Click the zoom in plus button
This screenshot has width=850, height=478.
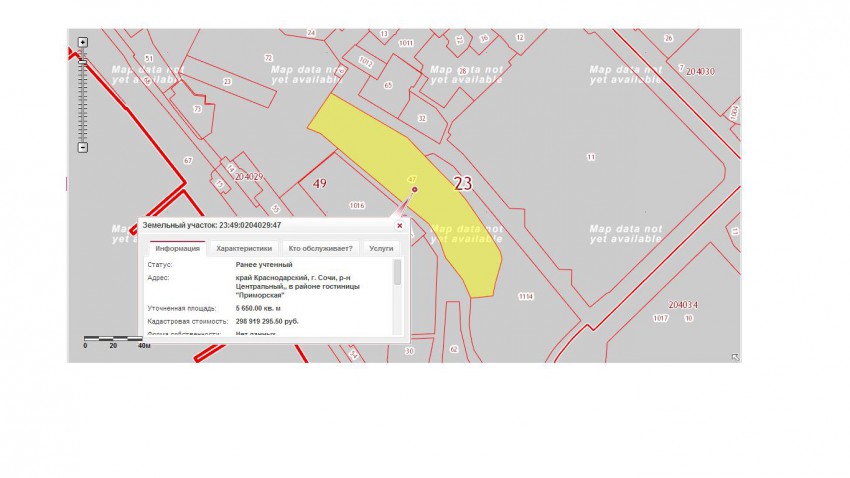pos(83,42)
